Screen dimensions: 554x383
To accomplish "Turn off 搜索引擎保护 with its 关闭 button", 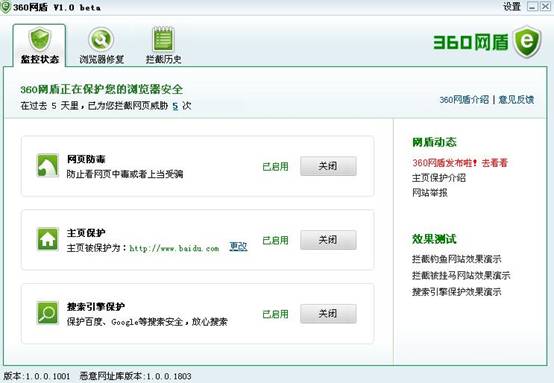I will pos(328,314).
